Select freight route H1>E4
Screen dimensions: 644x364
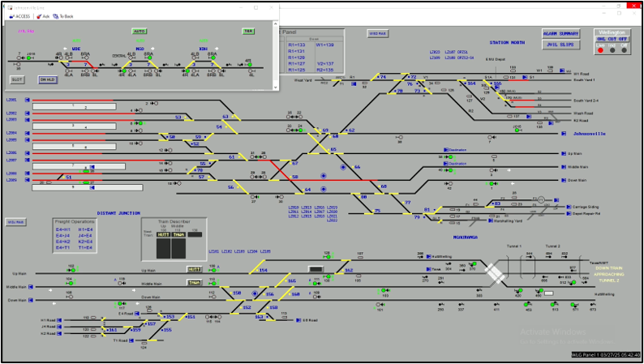[85, 229]
